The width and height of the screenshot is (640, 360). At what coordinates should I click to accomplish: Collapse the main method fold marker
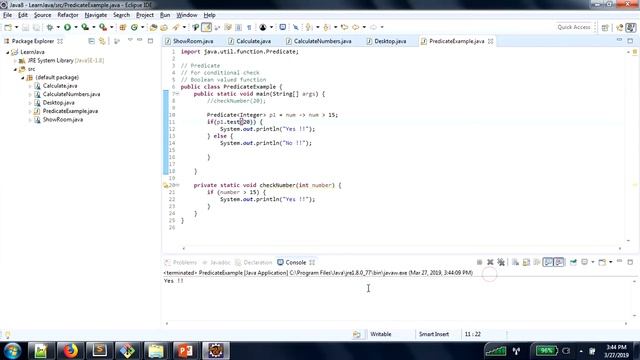click(x=177, y=94)
